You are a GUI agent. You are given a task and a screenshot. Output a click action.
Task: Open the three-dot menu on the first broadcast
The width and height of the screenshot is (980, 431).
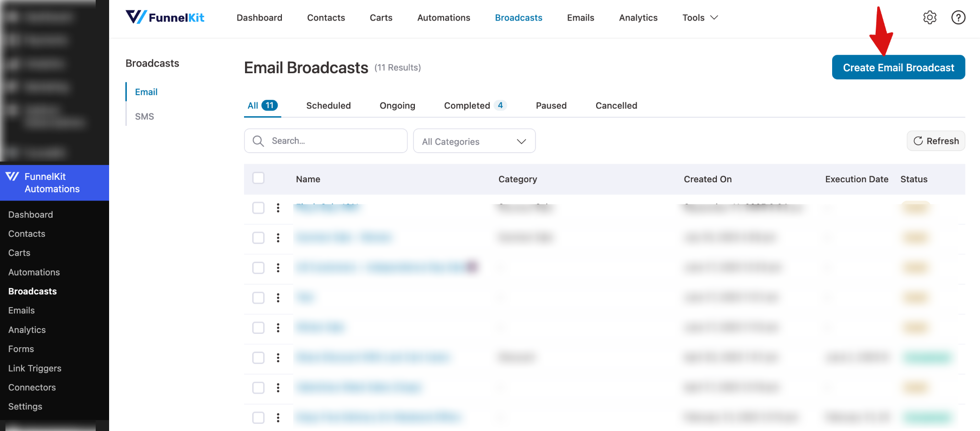pyautogui.click(x=278, y=208)
